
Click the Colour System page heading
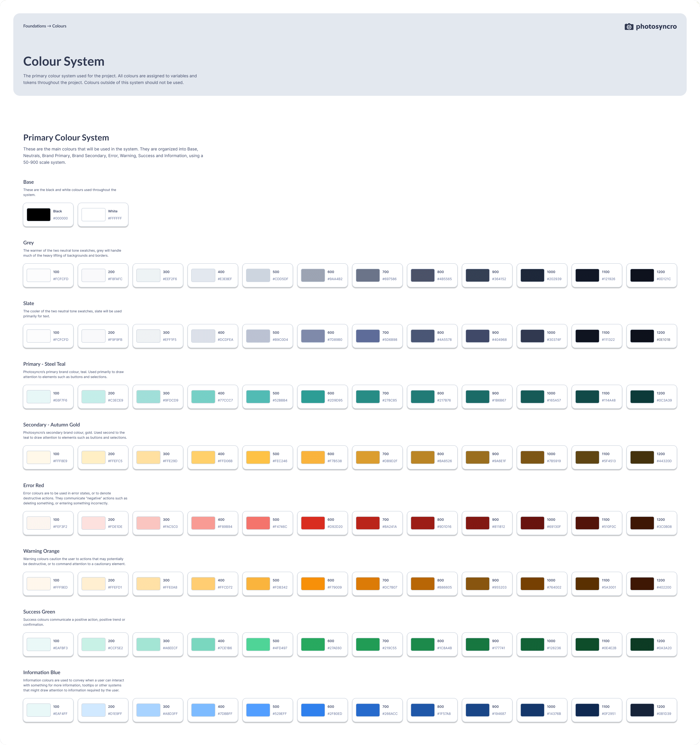click(64, 62)
